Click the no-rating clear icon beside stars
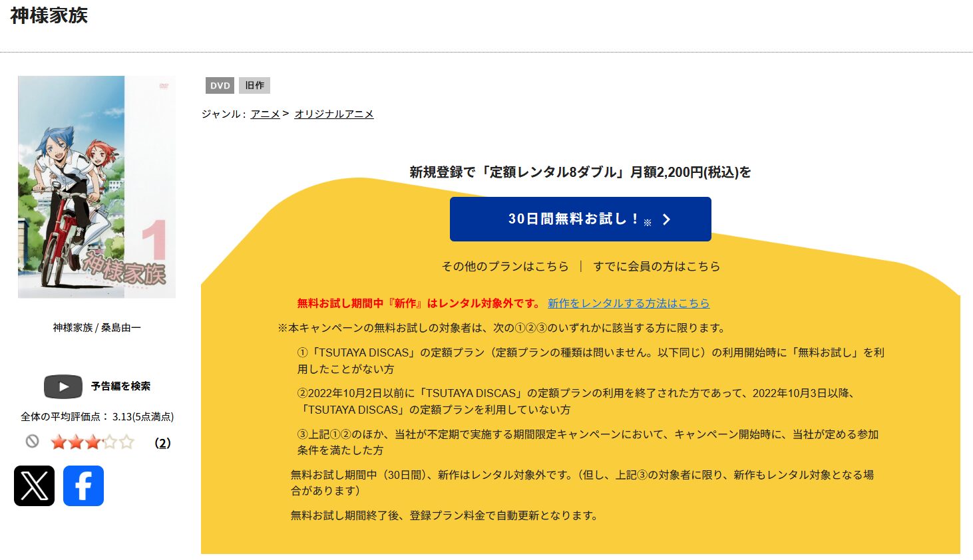Viewport: 973px width, 560px height. tap(32, 442)
